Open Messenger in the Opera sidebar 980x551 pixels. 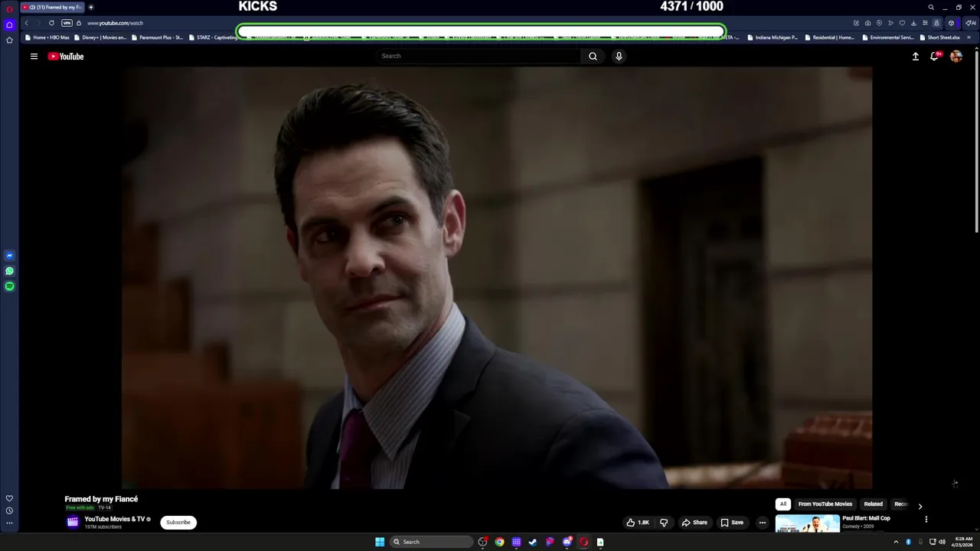9,256
